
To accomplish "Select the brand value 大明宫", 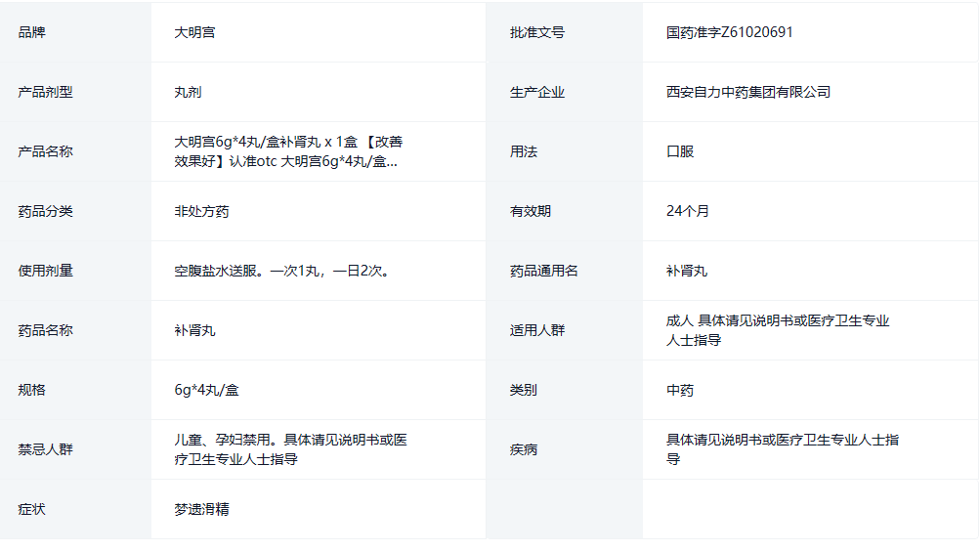I will click(x=194, y=32).
